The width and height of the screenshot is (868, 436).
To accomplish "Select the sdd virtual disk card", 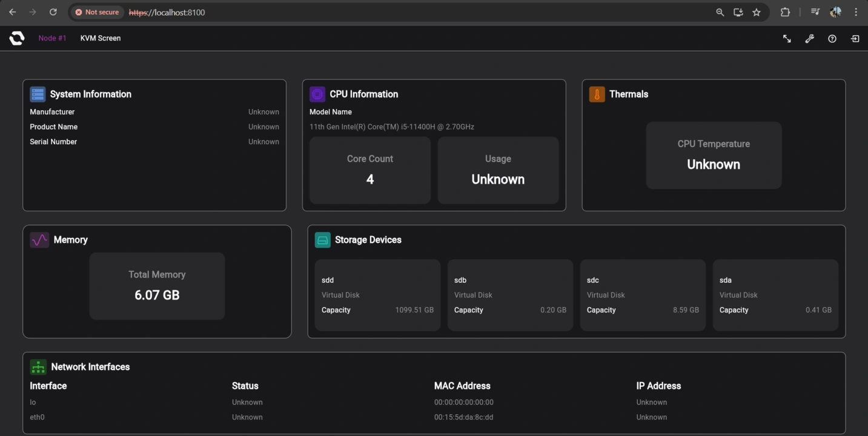I will pos(377,295).
